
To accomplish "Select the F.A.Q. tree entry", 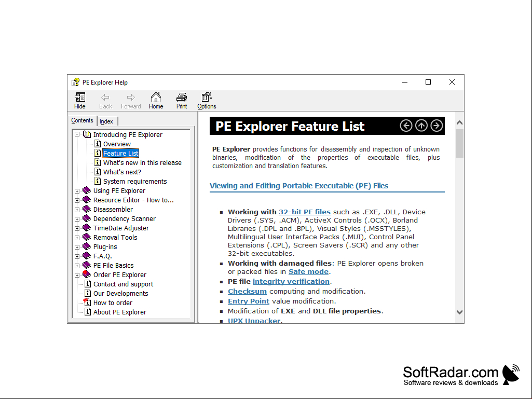I will click(102, 256).
